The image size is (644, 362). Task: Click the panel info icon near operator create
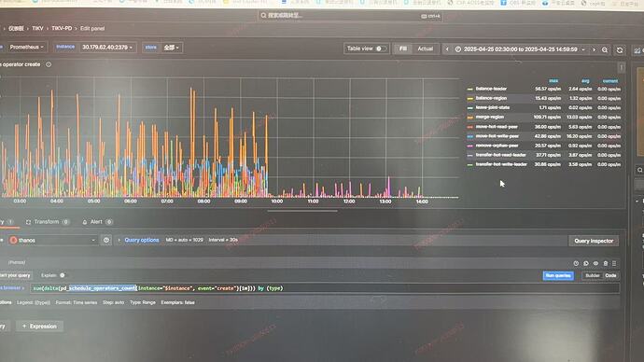(49, 64)
